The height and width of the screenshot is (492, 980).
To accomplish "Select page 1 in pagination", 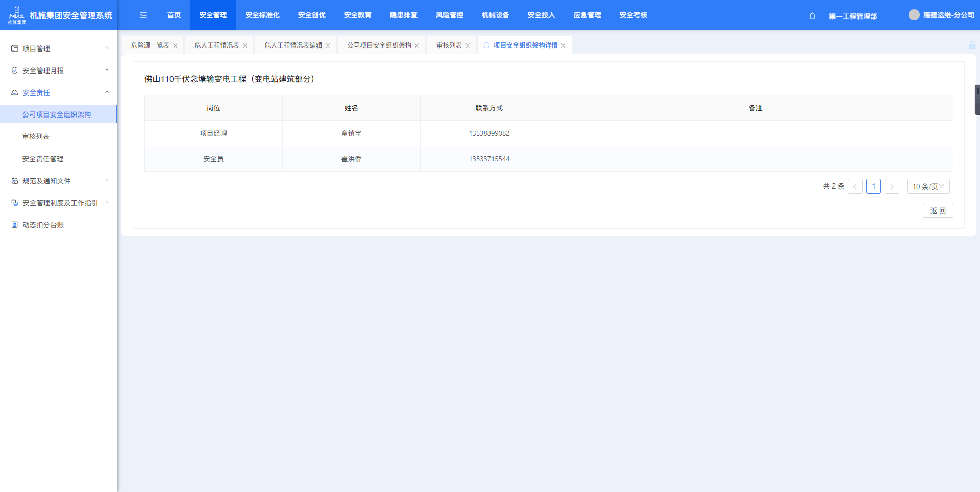I will 873,186.
